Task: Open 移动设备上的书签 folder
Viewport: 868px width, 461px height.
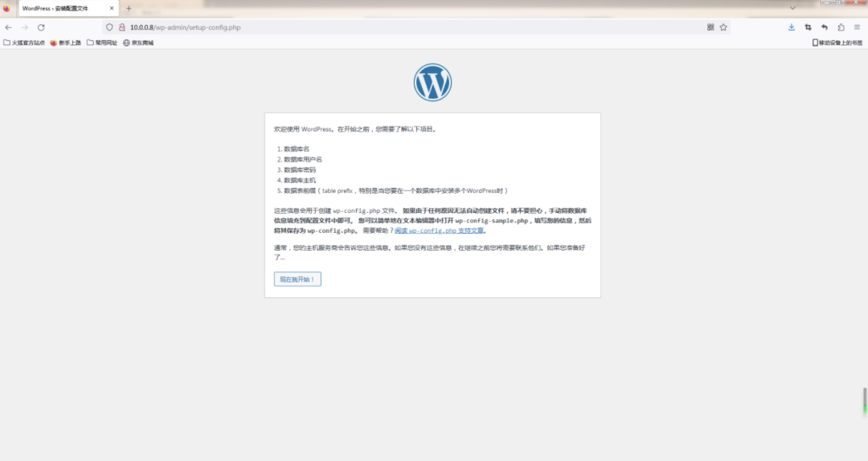Action: pos(837,43)
